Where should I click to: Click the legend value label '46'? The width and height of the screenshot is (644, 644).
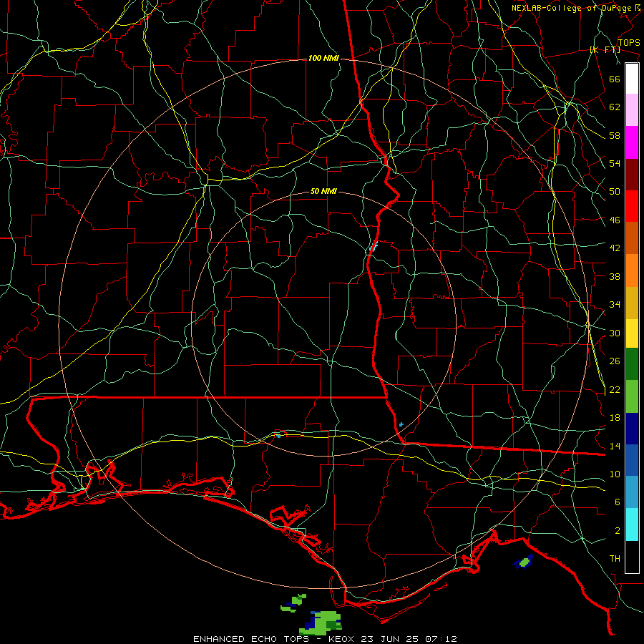(615, 220)
